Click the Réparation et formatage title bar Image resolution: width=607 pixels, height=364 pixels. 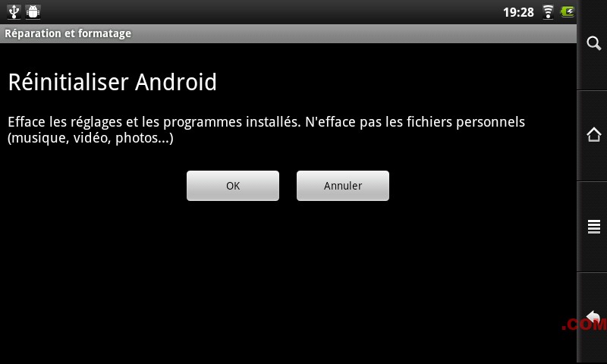[x=288, y=33]
